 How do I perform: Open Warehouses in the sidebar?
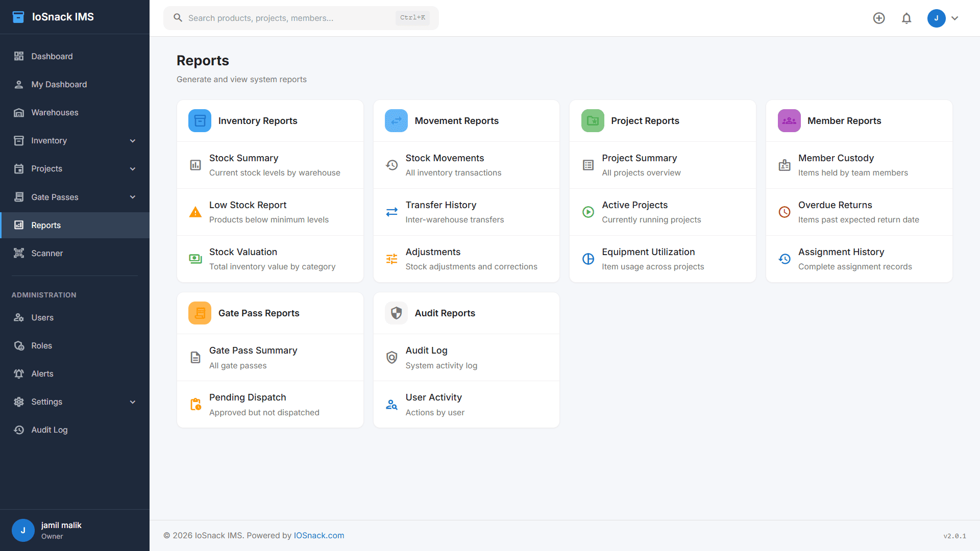pyautogui.click(x=55, y=113)
